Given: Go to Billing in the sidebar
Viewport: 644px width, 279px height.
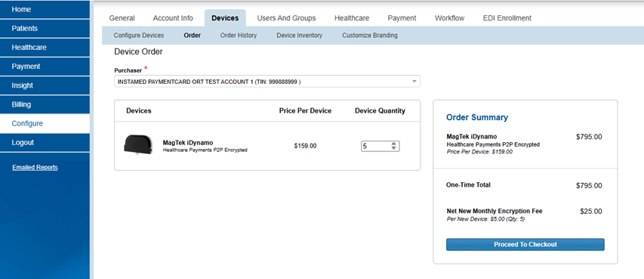Looking at the screenshot, I should click(x=45, y=104).
